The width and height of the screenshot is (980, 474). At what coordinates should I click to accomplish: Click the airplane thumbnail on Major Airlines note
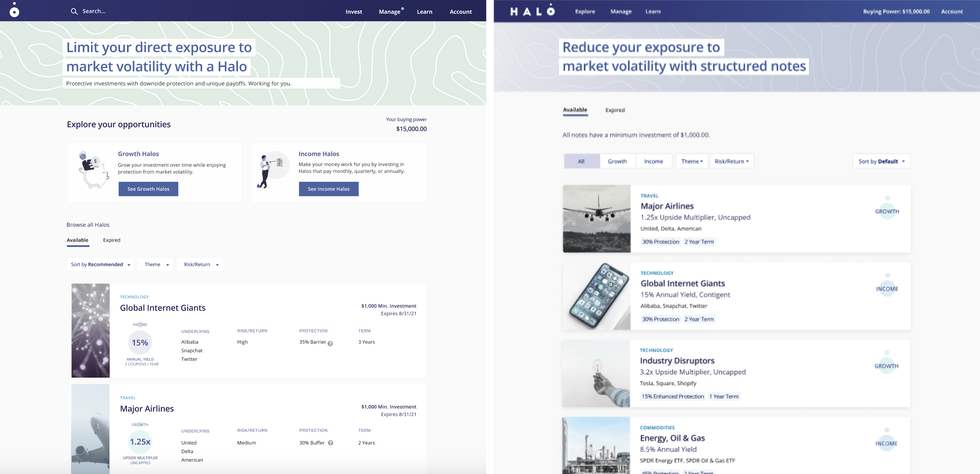coord(596,218)
